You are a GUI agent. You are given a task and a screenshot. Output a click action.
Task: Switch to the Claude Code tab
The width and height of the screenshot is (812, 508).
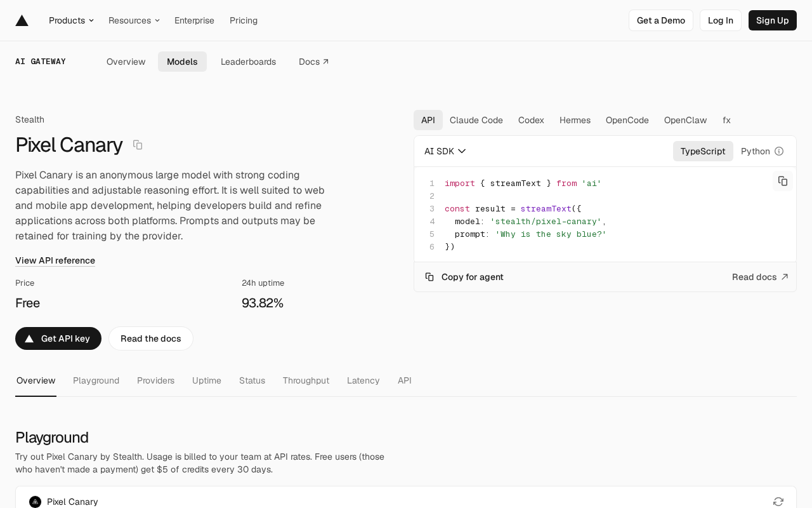476,120
